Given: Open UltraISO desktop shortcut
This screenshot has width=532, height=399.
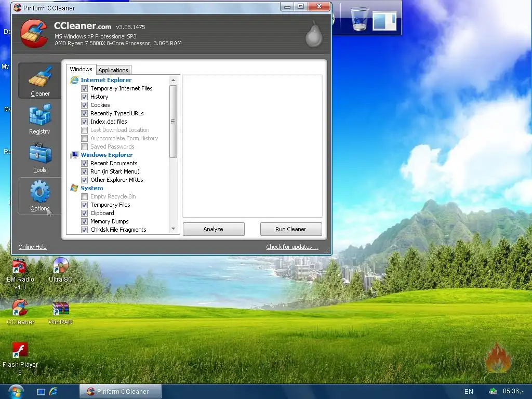Looking at the screenshot, I should click(x=60, y=270).
